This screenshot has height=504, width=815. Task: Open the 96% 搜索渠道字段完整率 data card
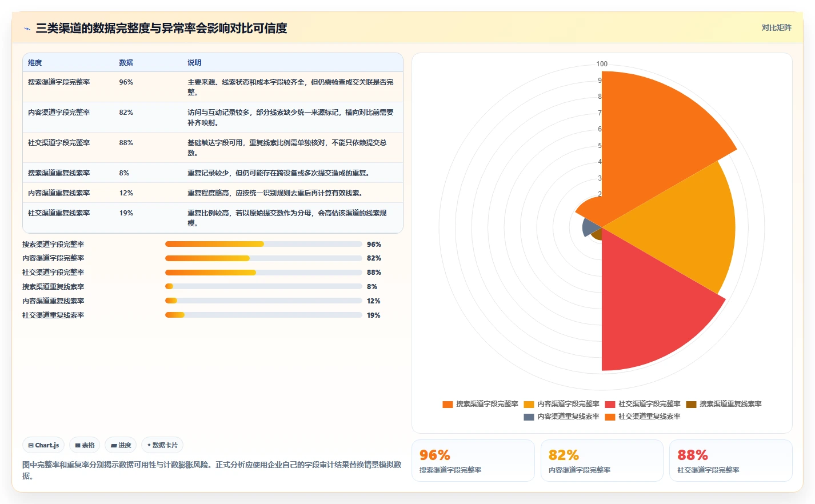coord(473,461)
